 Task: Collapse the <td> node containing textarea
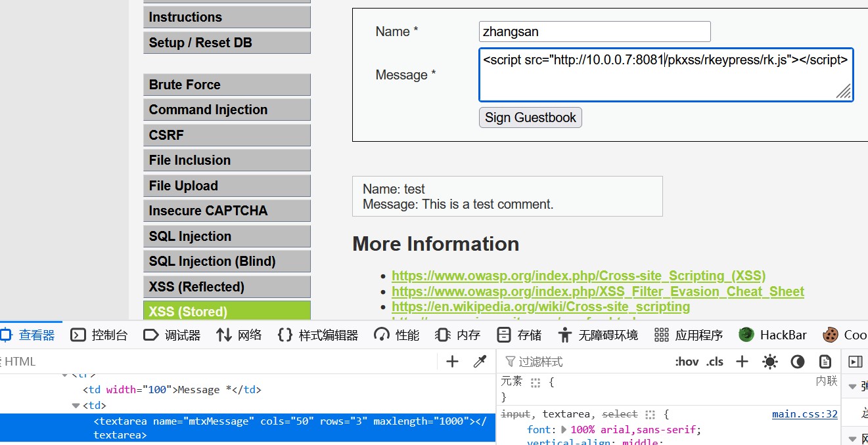click(76, 406)
